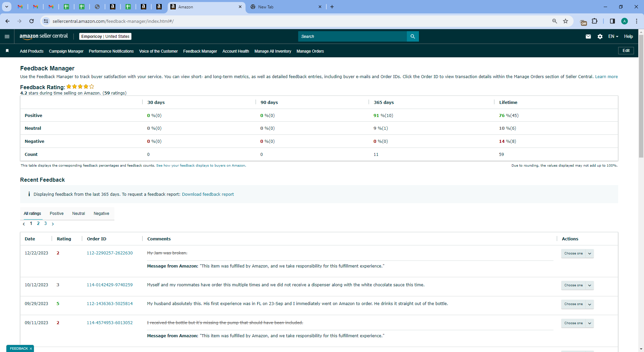Go to next feedback page arrow
The image size is (644, 352).
coord(53,224)
